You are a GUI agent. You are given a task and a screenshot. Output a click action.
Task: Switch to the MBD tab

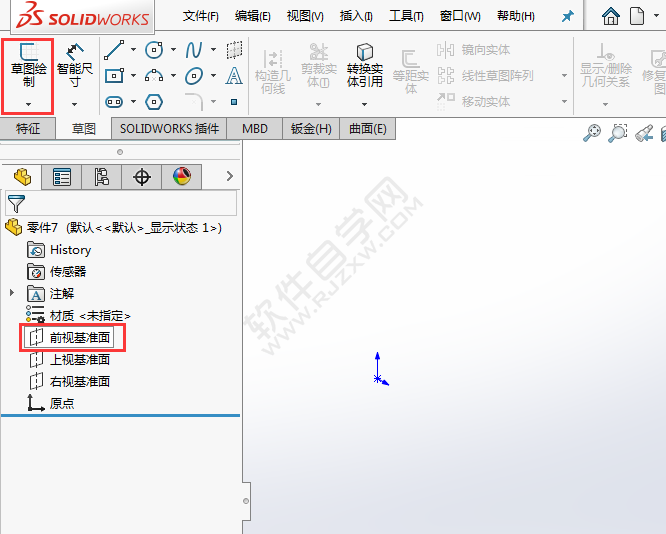255,129
